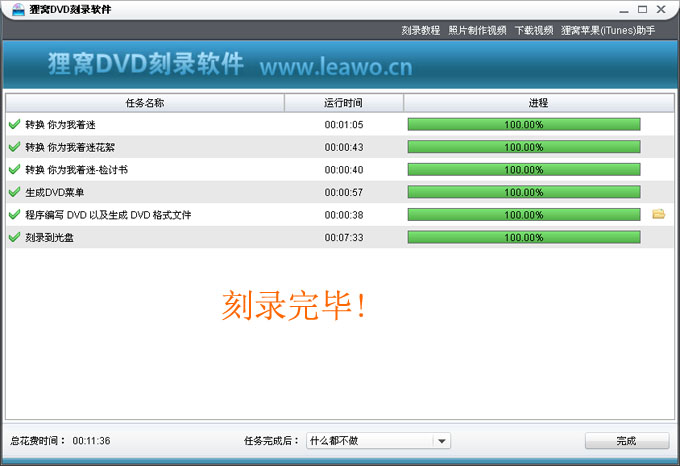680x466 pixels.
Task: Click run time 00:00:38
Action: point(344,215)
